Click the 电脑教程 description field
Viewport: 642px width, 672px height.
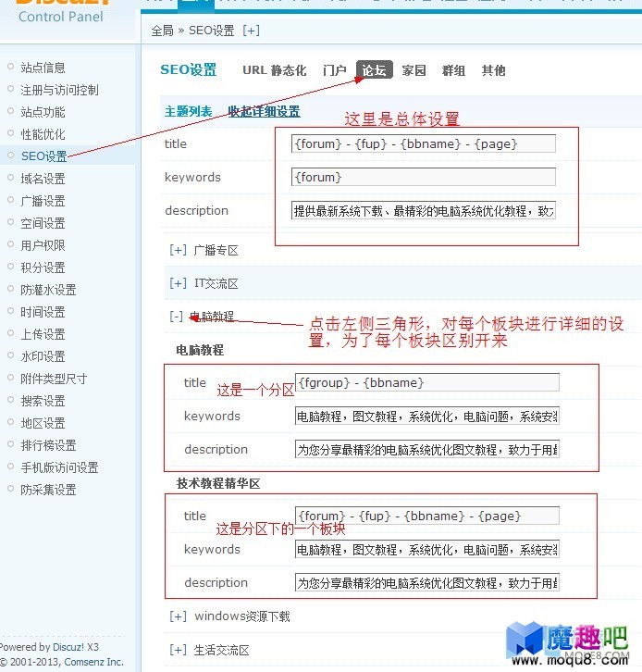[x=427, y=449]
